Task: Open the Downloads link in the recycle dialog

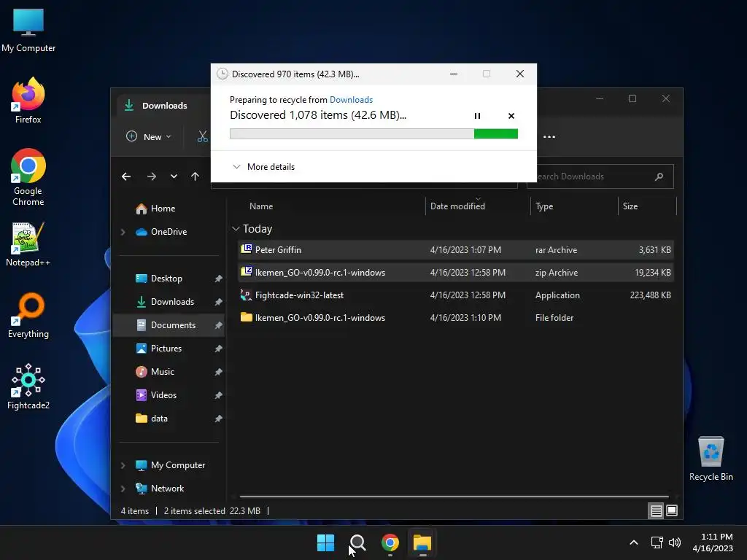Action: point(351,99)
